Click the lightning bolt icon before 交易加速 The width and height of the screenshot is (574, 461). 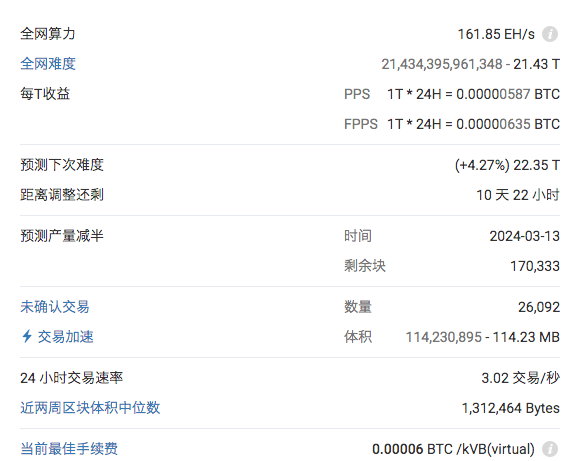pos(27,336)
